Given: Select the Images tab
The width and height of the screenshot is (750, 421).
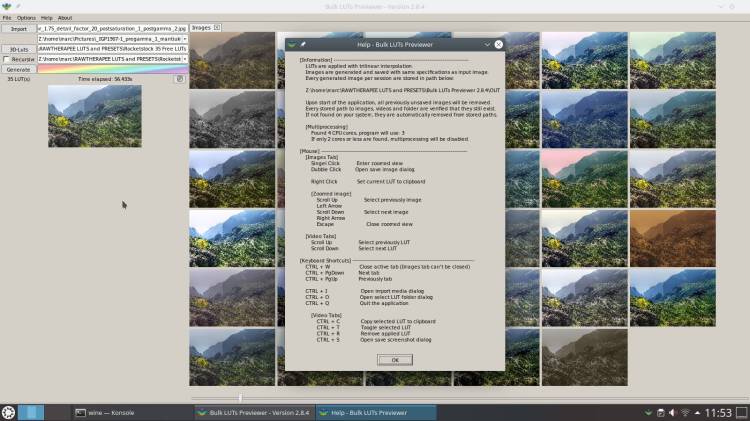Looking at the screenshot, I should tap(201, 28).
